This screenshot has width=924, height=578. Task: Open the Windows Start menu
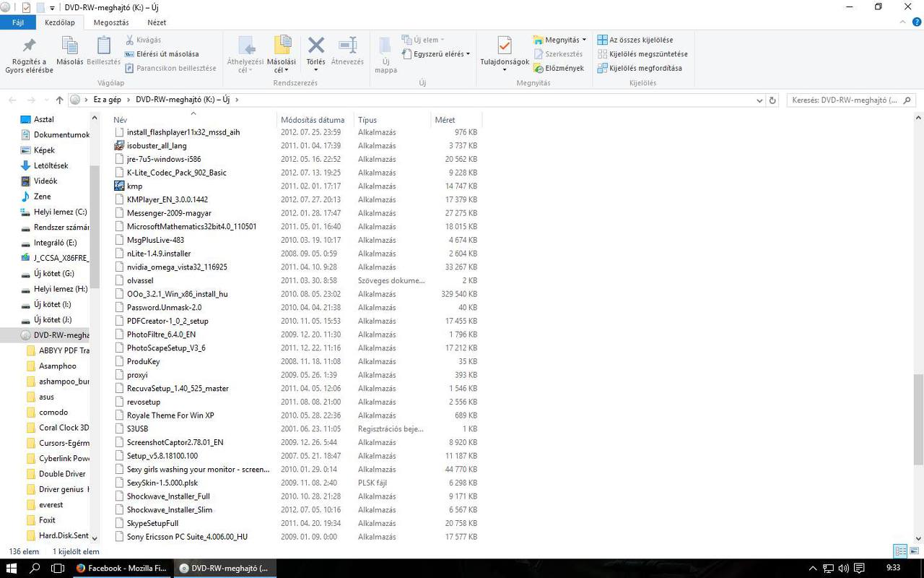coord(12,568)
